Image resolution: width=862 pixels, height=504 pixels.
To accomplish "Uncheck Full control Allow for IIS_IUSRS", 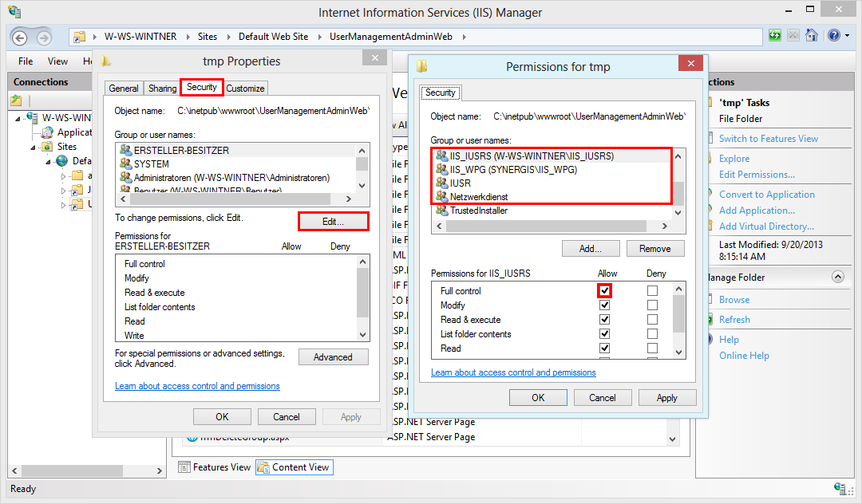I will pyautogui.click(x=605, y=290).
